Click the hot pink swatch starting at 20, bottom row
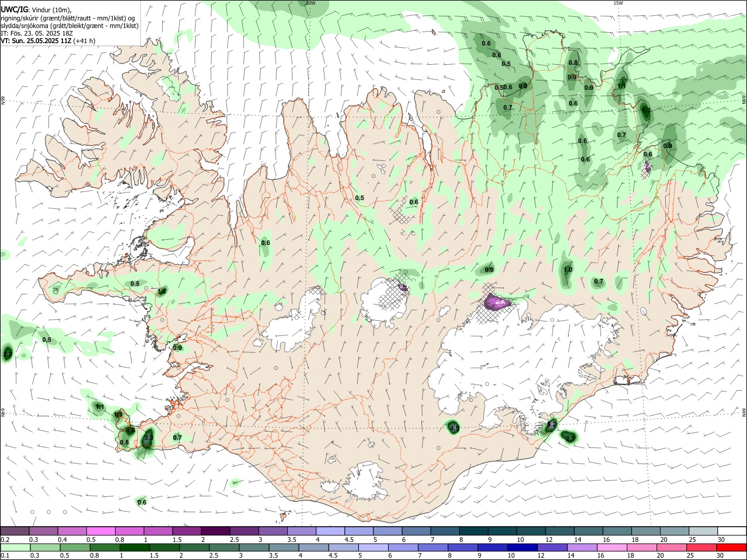Image resolution: width=747 pixels, height=560 pixels. point(671,548)
